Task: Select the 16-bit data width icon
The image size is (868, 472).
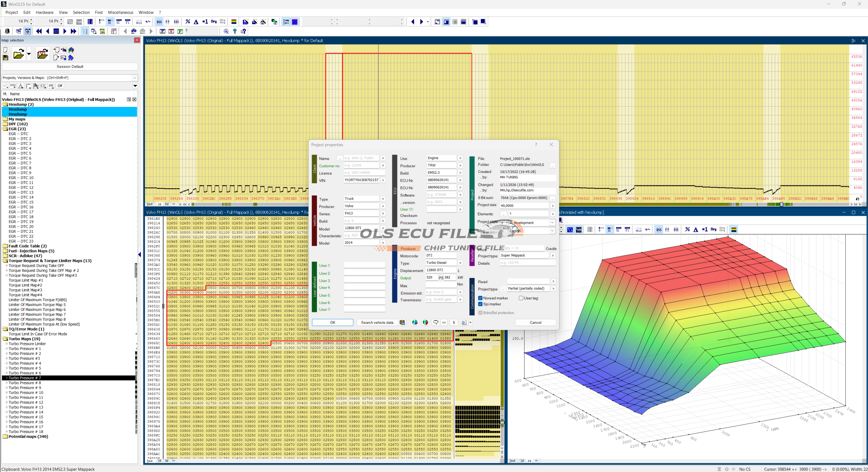Action: tap(110, 22)
